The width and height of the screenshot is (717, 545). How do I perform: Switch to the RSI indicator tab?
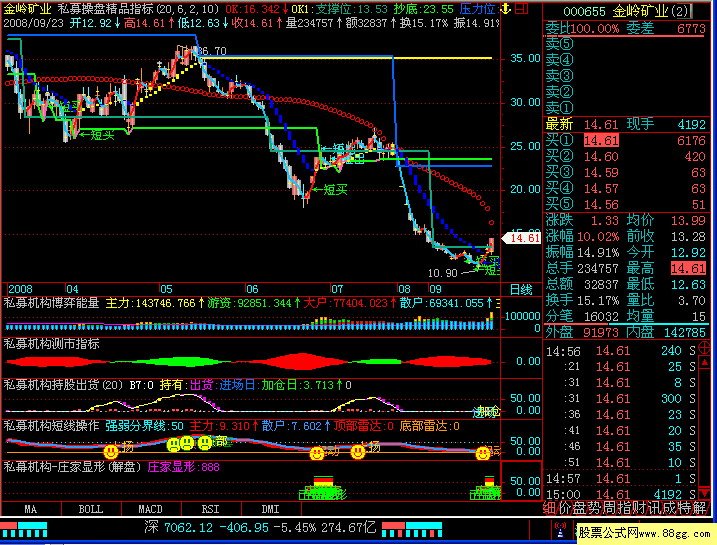coord(210,509)
